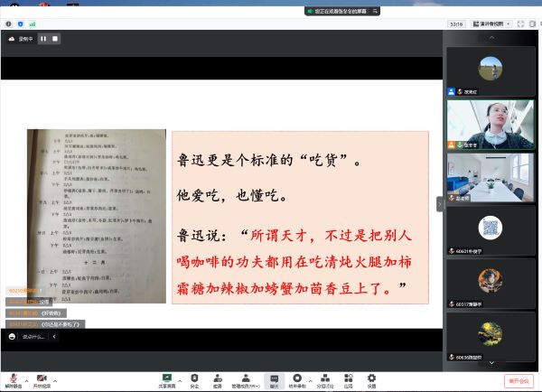542x392 pixels.
Task: Click the chat input field 说点什么
Action: click(33, 336)
